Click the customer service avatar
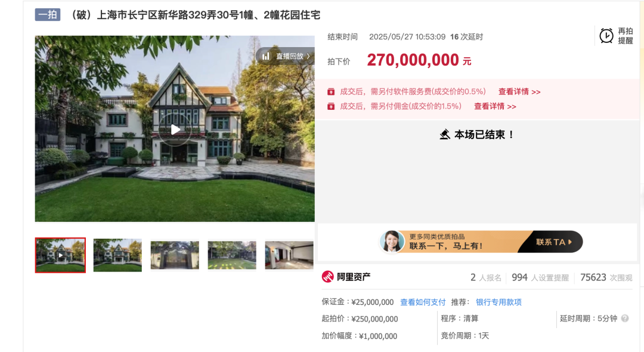This screenshot has height=352, width=644. pos(391,242)
